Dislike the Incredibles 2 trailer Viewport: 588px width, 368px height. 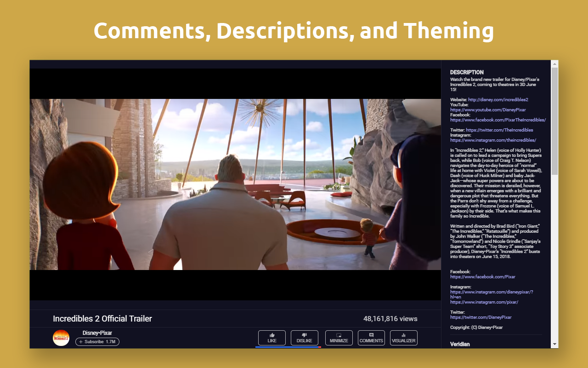coord(305,338)
